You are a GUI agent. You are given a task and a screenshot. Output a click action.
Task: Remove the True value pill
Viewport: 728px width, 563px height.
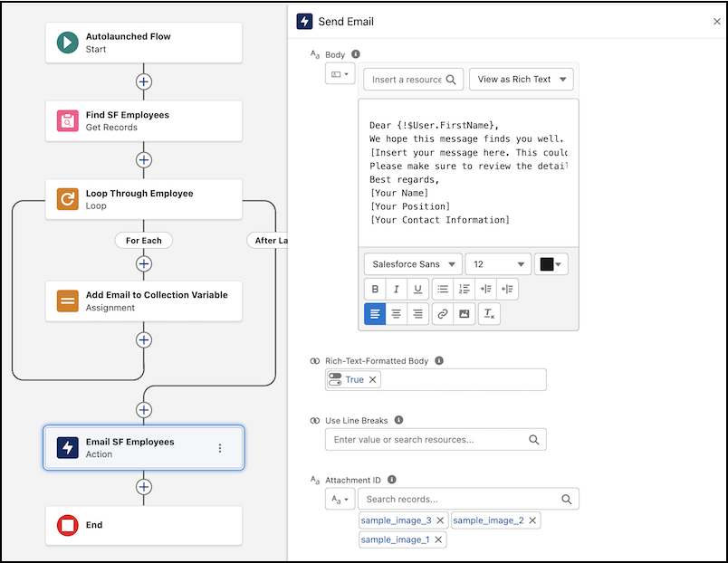373,380
